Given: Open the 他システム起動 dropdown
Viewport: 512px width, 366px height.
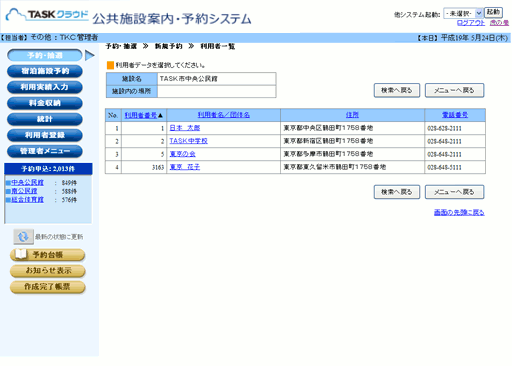Looking at the screenshot, I should [463, 13].
